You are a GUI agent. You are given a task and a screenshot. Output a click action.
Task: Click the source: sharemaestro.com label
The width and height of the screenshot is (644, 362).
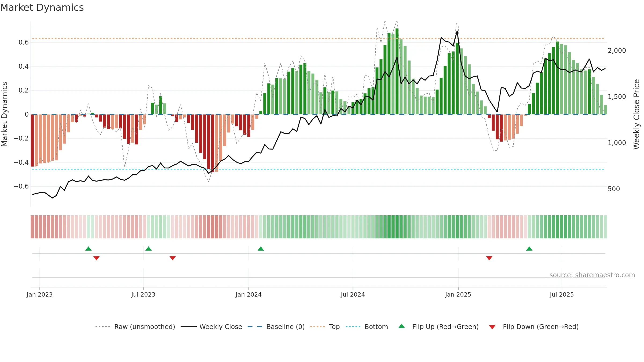point(592,275)
